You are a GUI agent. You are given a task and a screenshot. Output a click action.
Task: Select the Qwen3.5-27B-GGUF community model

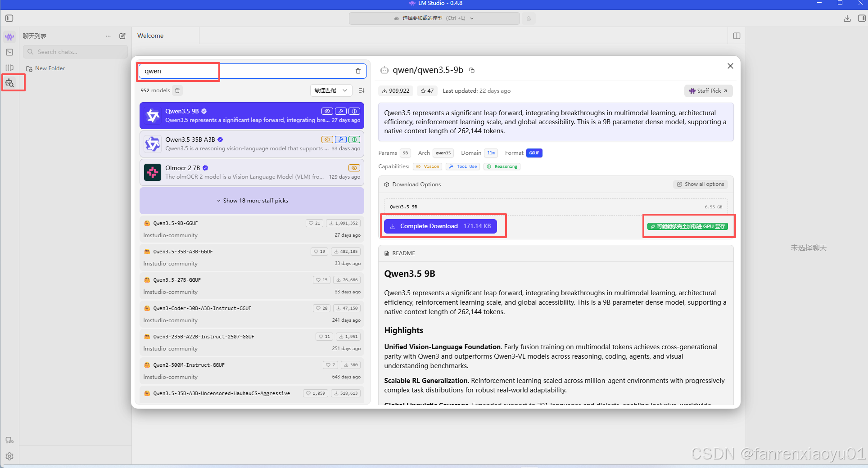point(252,286)
